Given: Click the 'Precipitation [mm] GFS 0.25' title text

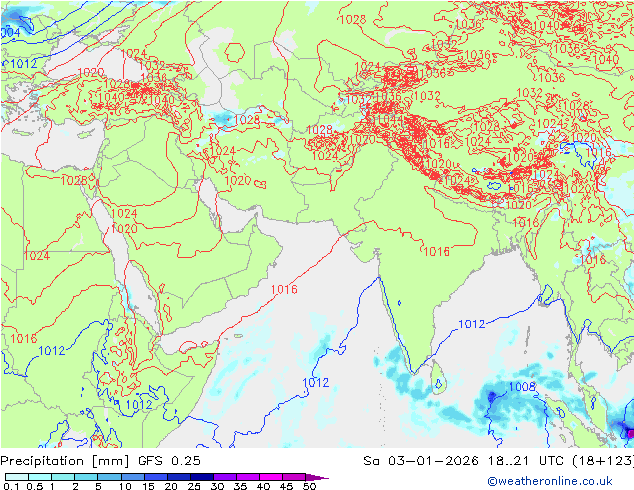Looking at the screenshot, I should click(x=100, y=461).
